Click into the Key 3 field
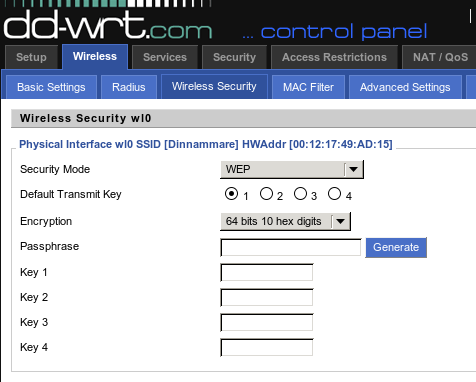Image resolution: width=476 pixels, height=382 pixels. 267,323
